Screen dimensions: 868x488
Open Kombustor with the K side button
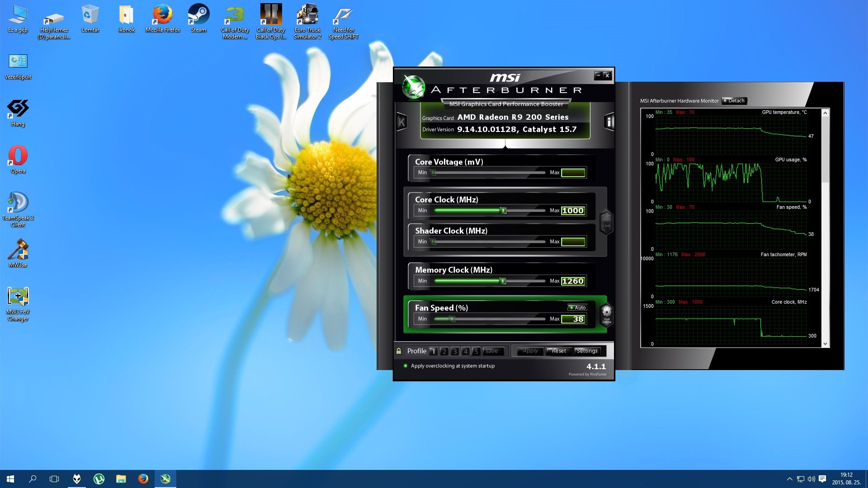point(401,122)
